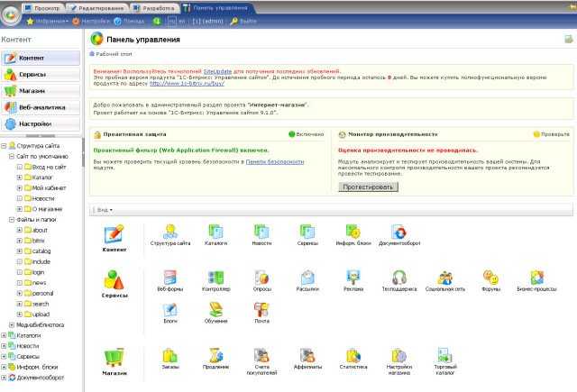Switch to the Просмотр tab

click(42, 8)
